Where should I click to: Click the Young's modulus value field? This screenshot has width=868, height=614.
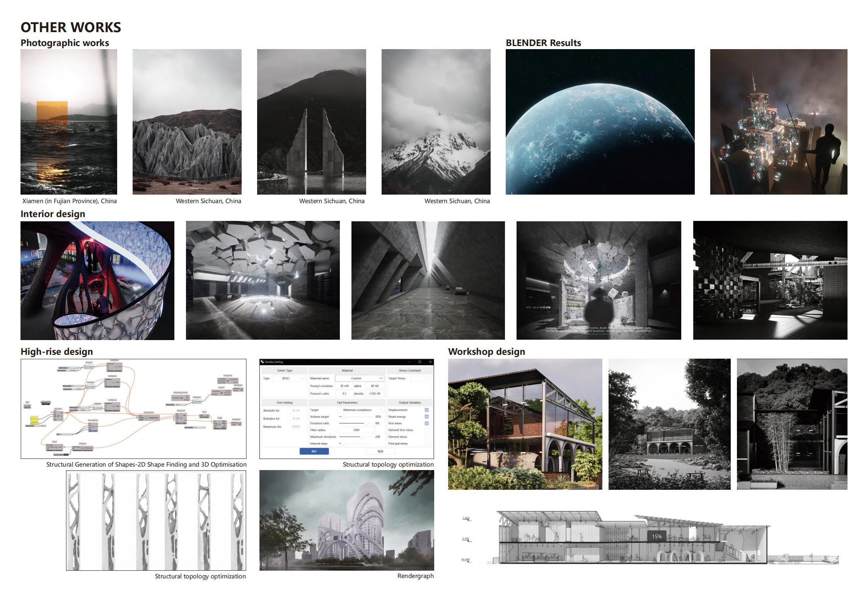click(x=344, y=386)
